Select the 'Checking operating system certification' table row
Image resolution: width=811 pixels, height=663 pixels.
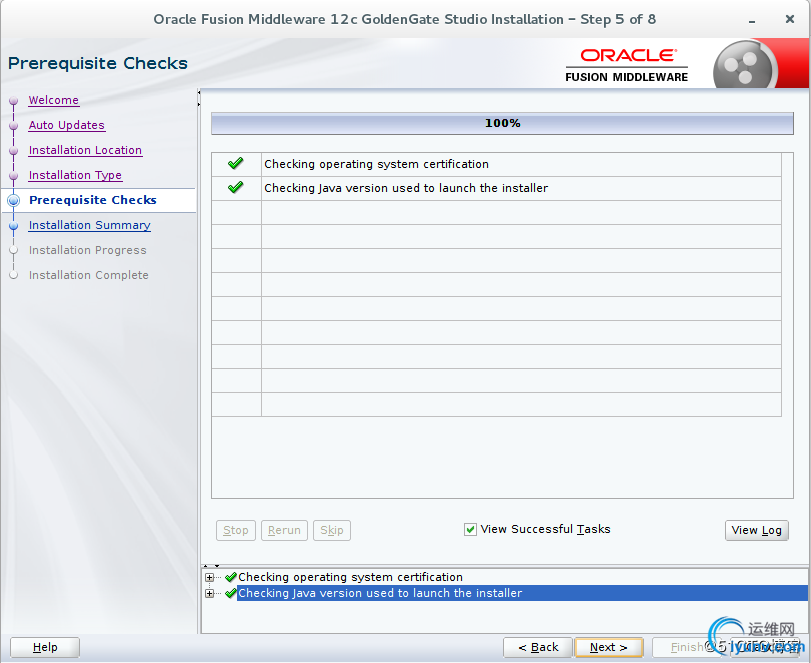click(x=497, y=164)
